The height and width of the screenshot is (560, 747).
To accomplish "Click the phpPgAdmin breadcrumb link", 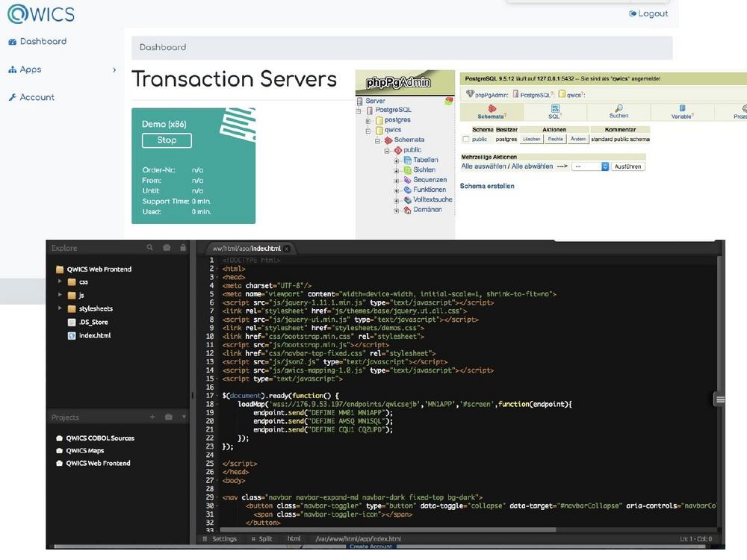I will click(492, 95).
